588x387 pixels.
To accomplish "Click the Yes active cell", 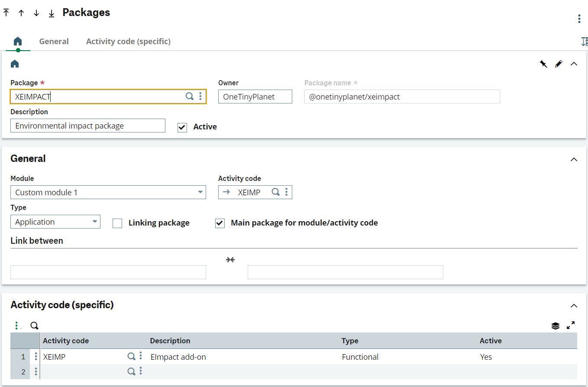I will pos(527,357).
